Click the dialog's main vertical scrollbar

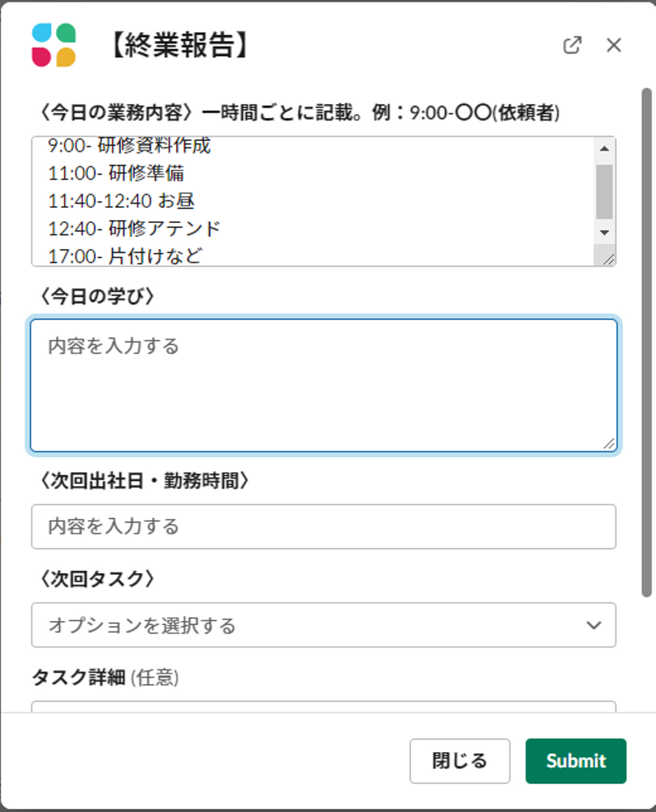(646, 342)
